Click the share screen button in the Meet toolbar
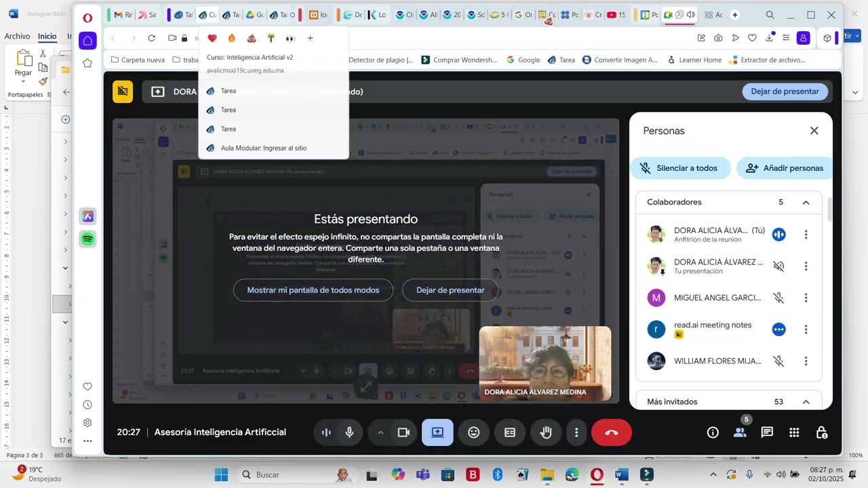The height and width of the screenshot is (488, 868). (437, 432)
